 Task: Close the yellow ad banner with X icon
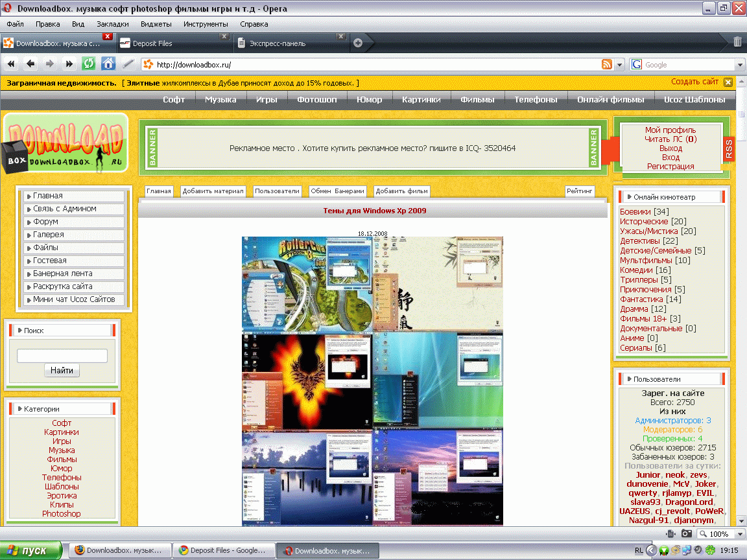728,82
